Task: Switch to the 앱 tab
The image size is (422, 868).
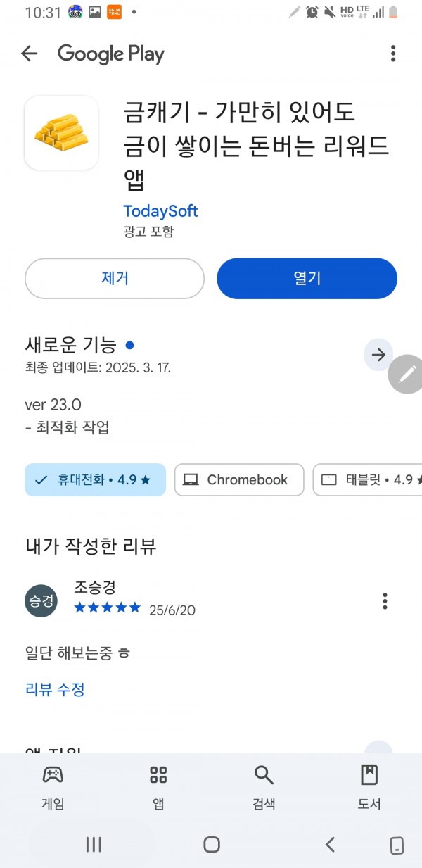Action: (x=158, y=787)
